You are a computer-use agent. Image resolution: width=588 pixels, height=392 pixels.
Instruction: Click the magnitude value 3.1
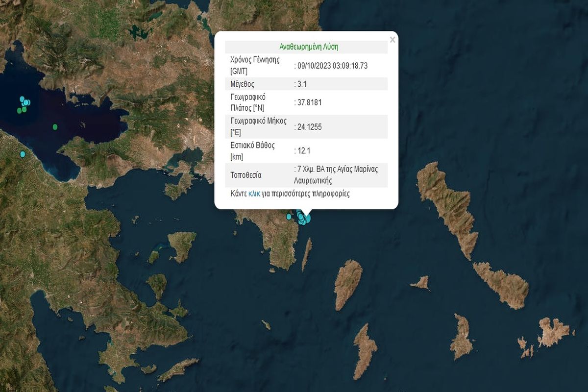[x=302, y=84]
